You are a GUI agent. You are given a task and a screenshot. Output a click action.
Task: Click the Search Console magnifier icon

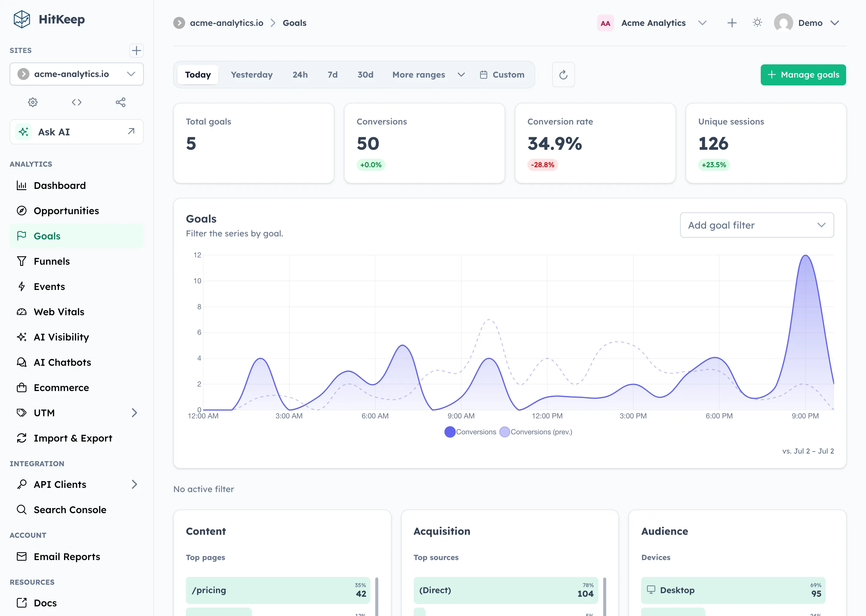pos(22,510)
